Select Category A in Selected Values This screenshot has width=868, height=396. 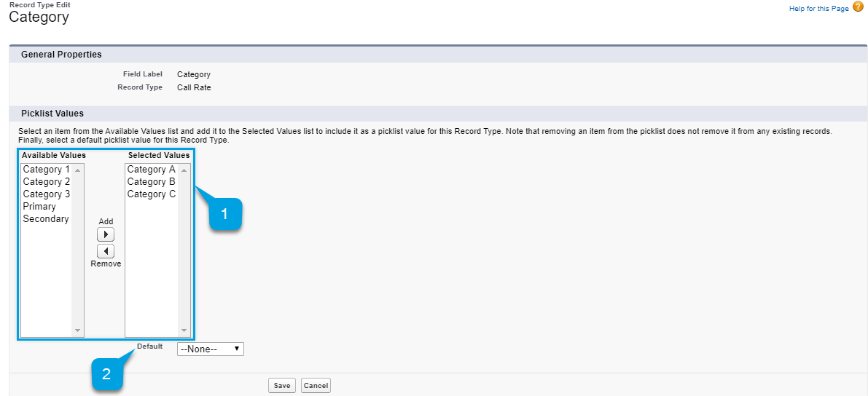(x=151, y=170)
